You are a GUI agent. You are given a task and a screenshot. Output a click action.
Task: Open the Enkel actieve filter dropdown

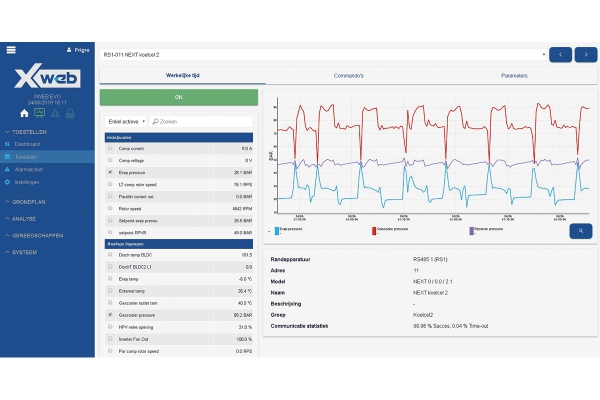point(126,121)
